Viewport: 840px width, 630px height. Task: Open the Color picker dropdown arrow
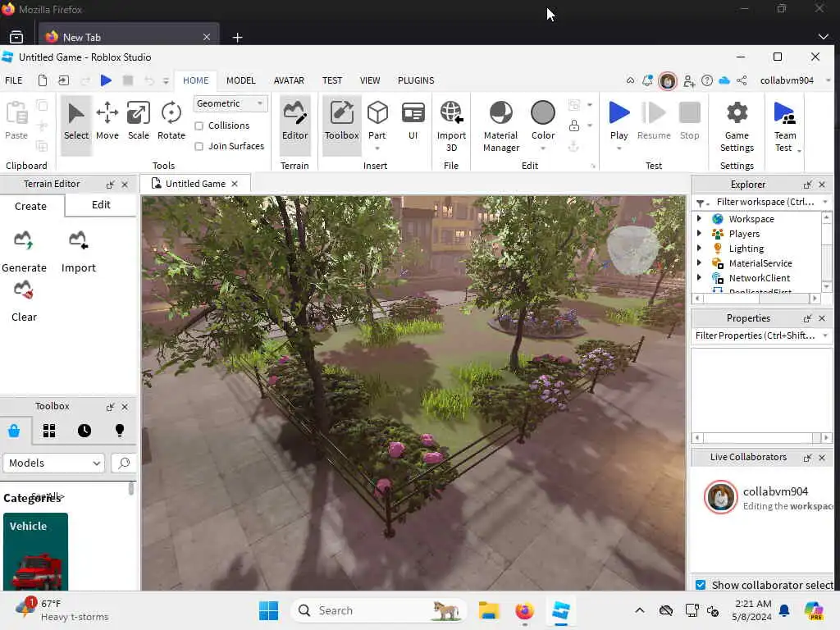coord(543,148)
